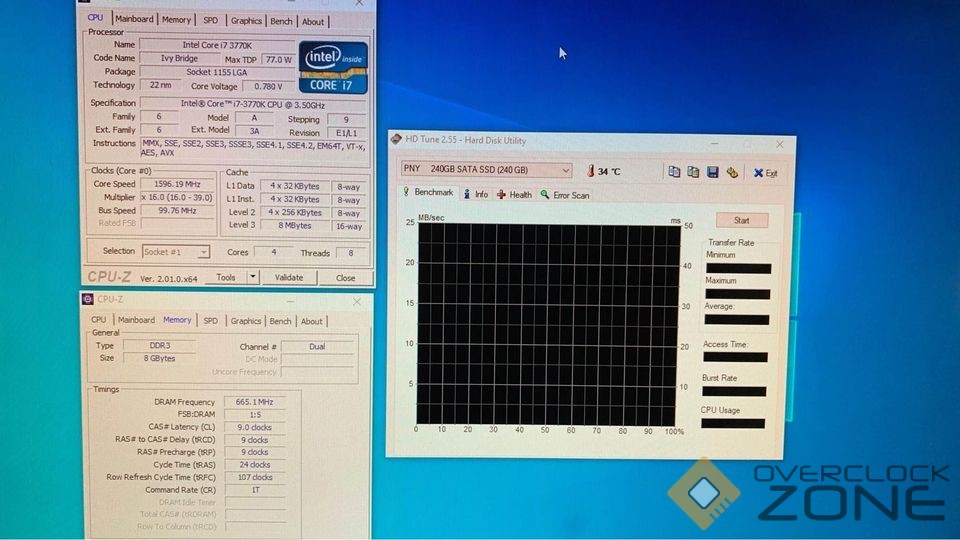Click Channel # field showing Dual
Screen dimensions: 960x540
[317, 347]
